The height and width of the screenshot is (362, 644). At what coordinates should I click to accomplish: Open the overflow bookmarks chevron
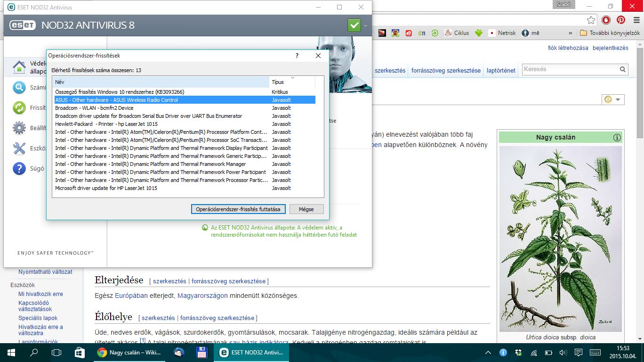click(571, 33)
